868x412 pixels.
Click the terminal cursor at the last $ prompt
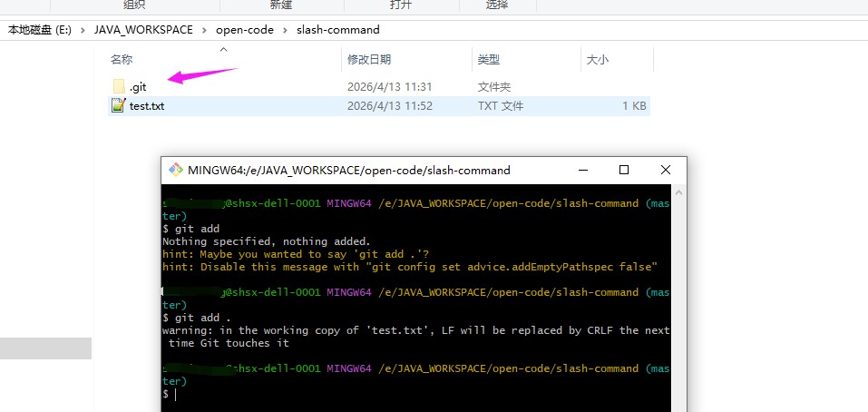click(175, 394)
